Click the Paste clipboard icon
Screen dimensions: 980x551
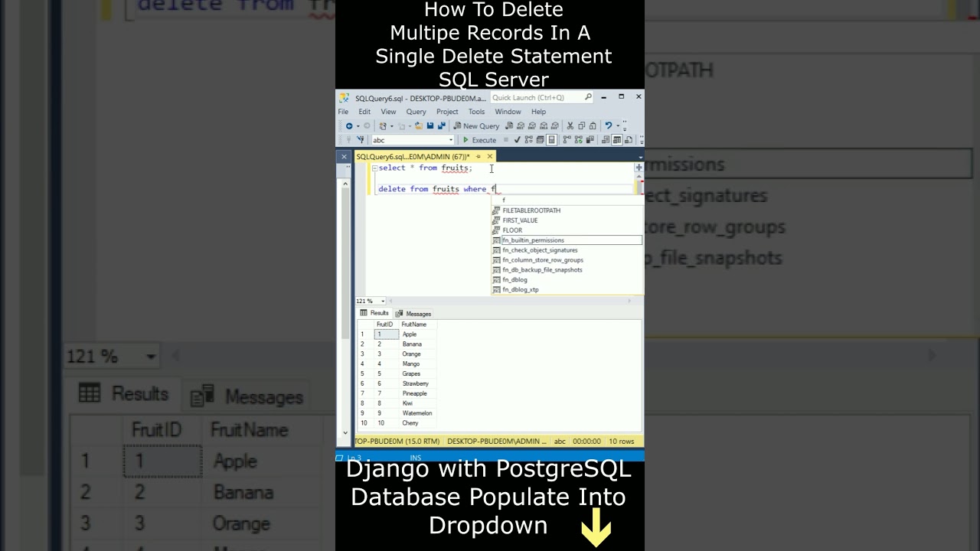coord(593,126)
